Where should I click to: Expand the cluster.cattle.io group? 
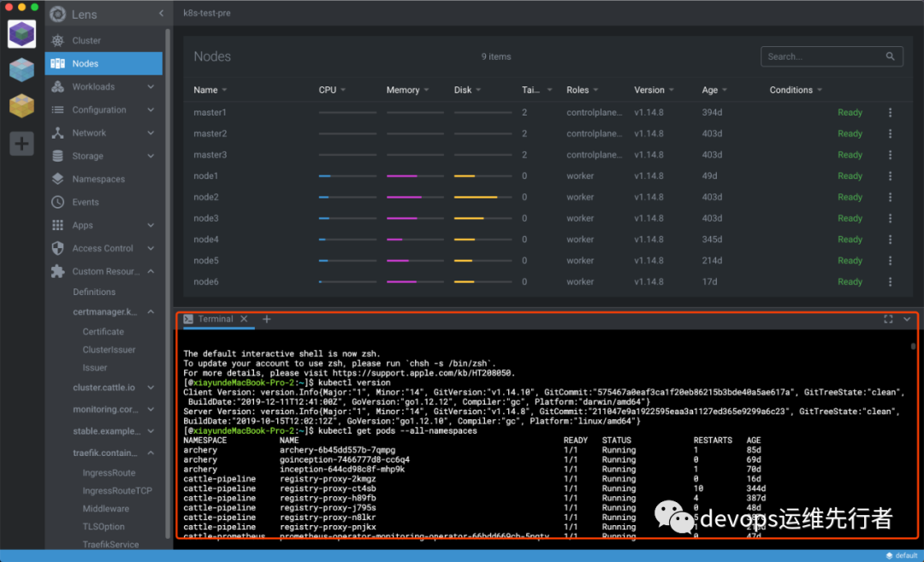pos(151,387)
